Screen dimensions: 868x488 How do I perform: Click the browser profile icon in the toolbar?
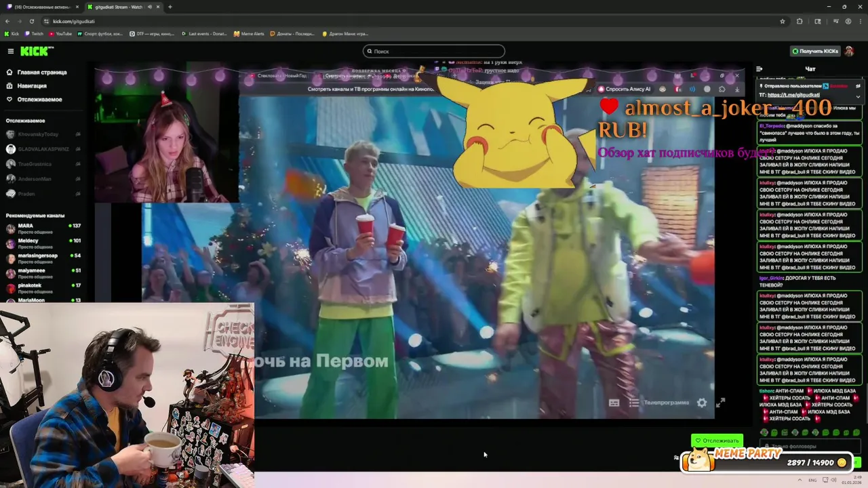848,21
